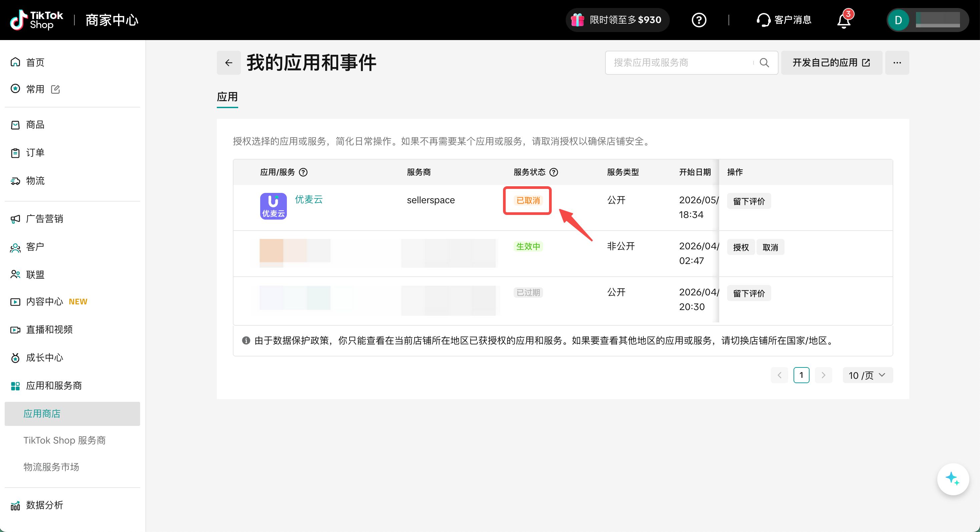The width and height of the screenshot is (980, 532).
Task: Click the sellerspace provider cell
Action: 431,200
